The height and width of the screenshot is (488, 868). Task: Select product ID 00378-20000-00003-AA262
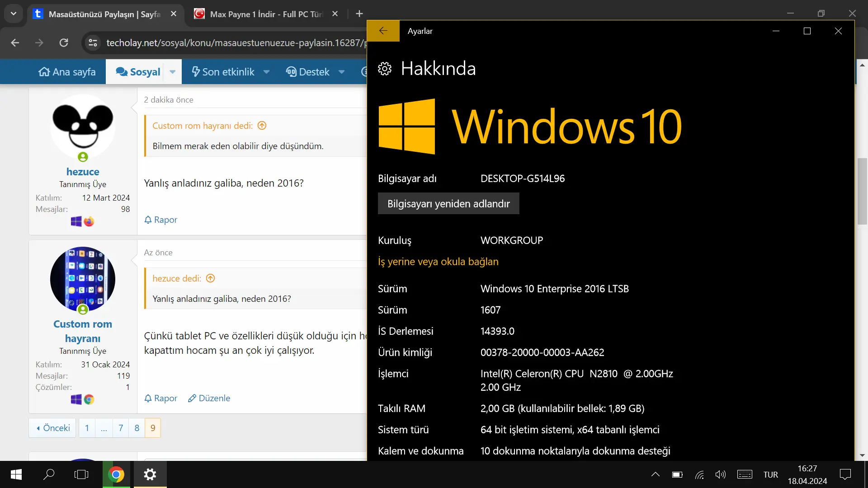coord(542,352)
